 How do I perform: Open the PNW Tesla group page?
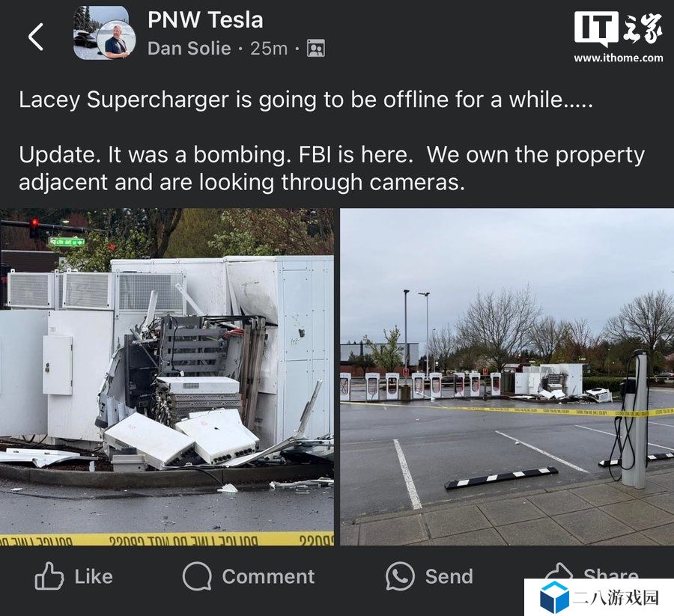205,19
